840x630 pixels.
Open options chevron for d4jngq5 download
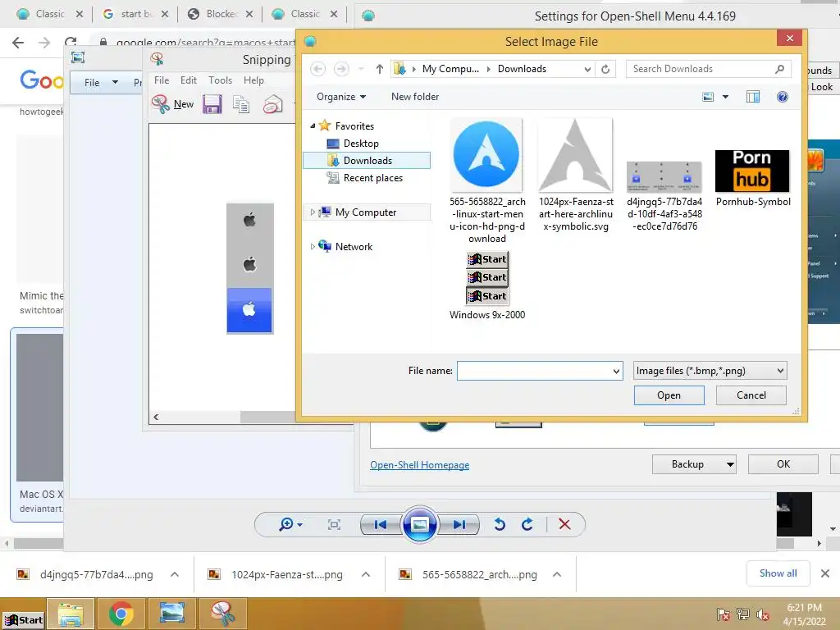pyautogui.click(x=175, y=574)
